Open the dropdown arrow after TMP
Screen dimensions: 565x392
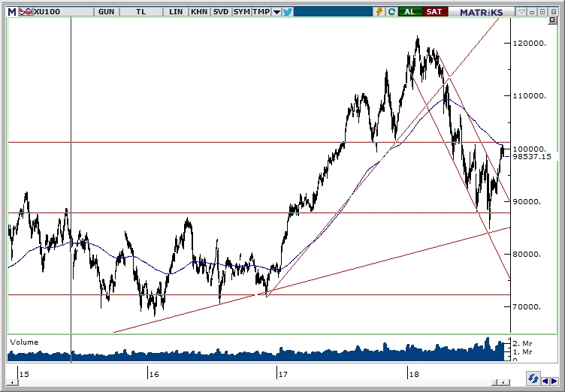[x=276, y=12]
